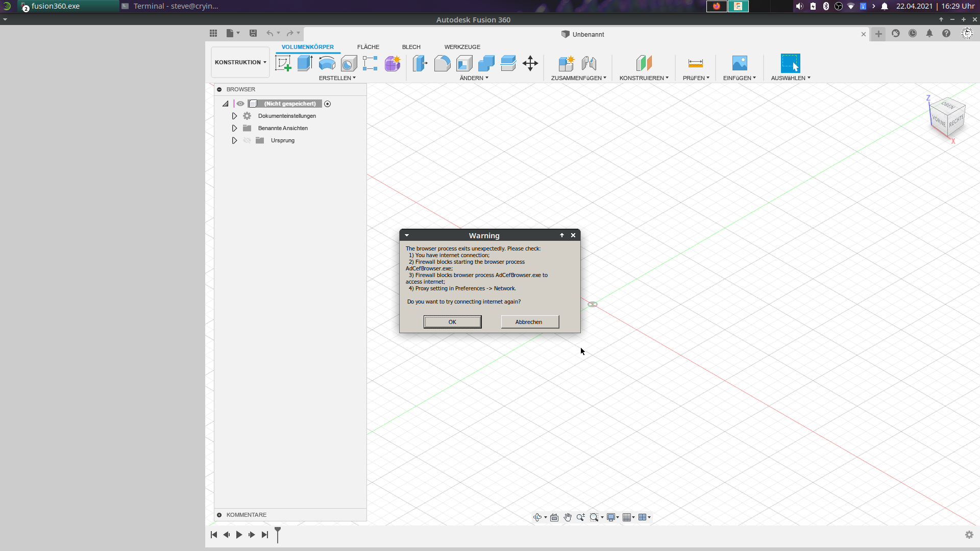This screenshot has width=980, height=551.
Task: Enter the Create Form mode
Action: (x=392, y=63)
